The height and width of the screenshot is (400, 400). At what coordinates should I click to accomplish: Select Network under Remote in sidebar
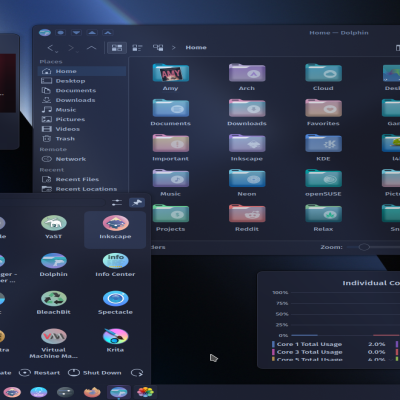(x=82, y=159)
